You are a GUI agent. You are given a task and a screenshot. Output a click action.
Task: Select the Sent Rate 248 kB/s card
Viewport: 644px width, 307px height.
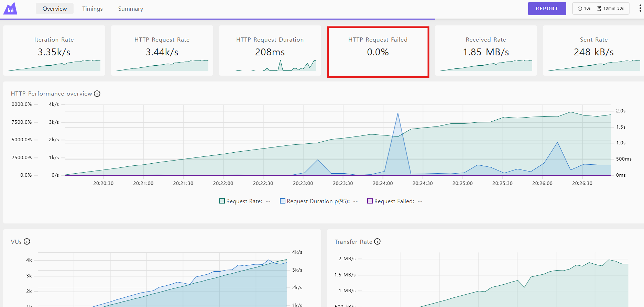click(593, 51)
